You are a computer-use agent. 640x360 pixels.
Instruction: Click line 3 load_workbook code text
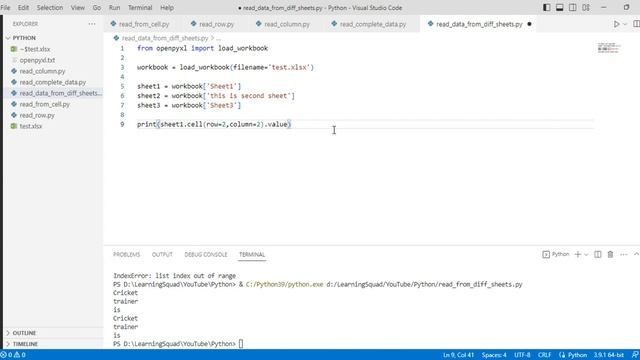(x=225, y=67)
